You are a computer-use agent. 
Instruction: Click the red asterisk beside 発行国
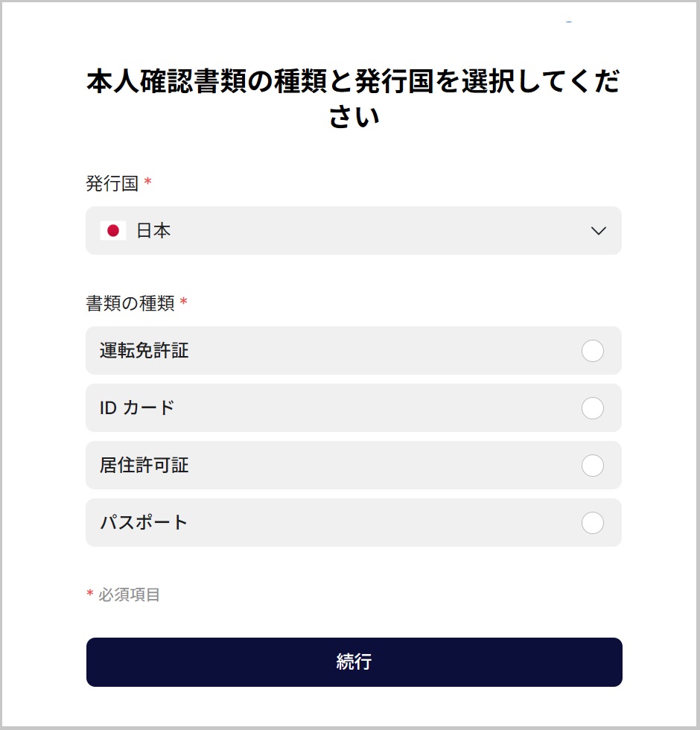(147, 183)
